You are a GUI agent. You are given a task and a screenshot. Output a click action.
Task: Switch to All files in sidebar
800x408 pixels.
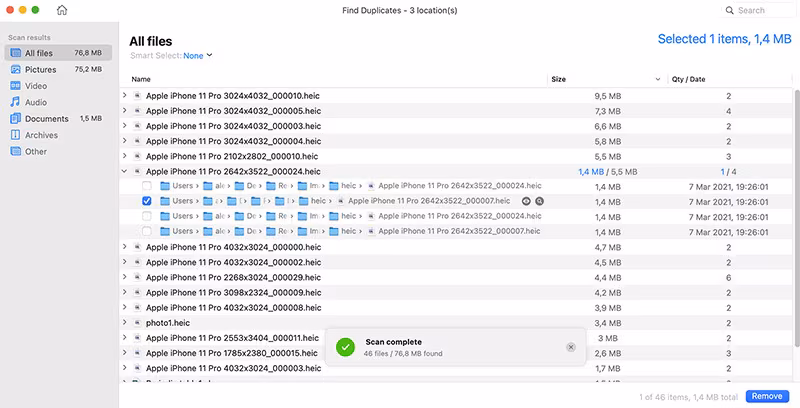40,53
